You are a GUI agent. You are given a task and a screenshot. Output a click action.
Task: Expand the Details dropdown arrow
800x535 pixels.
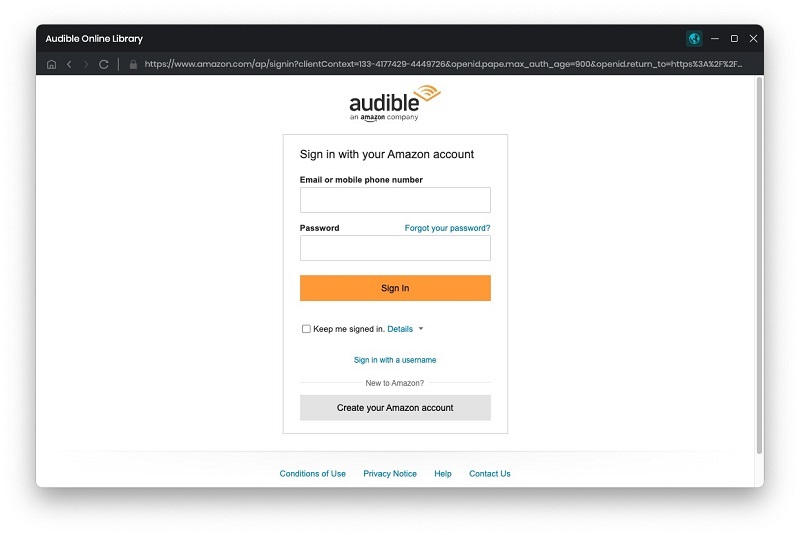[x=421, y=328]
